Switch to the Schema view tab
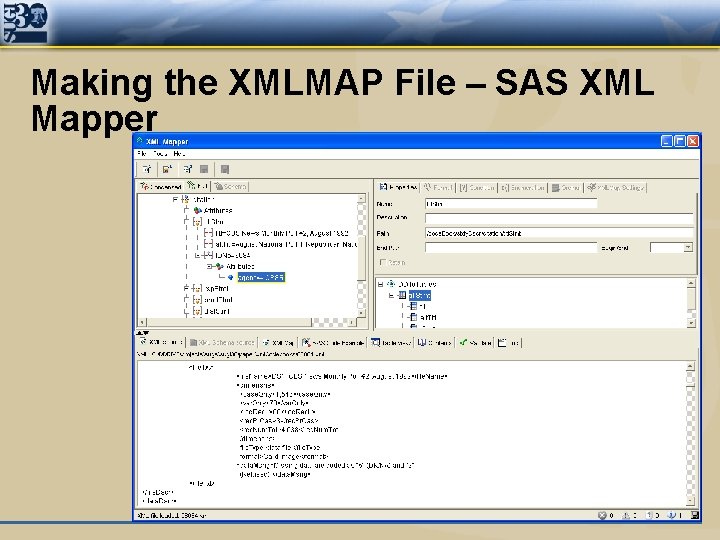The height and width of the screenshot is (540, 720). [x=231, y=186]
